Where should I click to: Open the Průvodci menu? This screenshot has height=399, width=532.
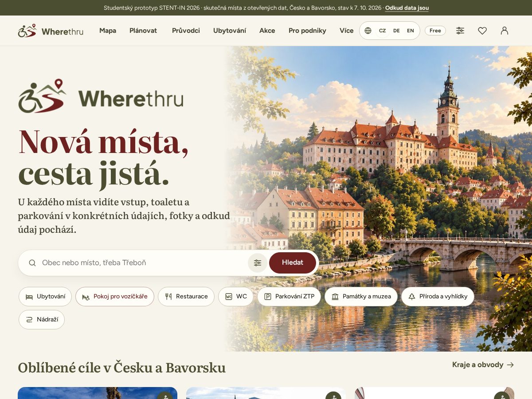(x=186, y=31)
